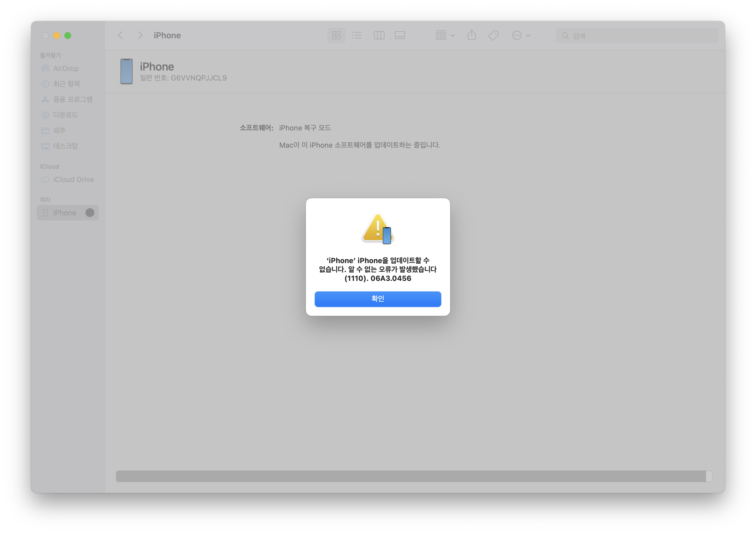The height and width of the screenshot is (534, 756).
Task: Switch to gallery view
Action: (x=400, y=35)
